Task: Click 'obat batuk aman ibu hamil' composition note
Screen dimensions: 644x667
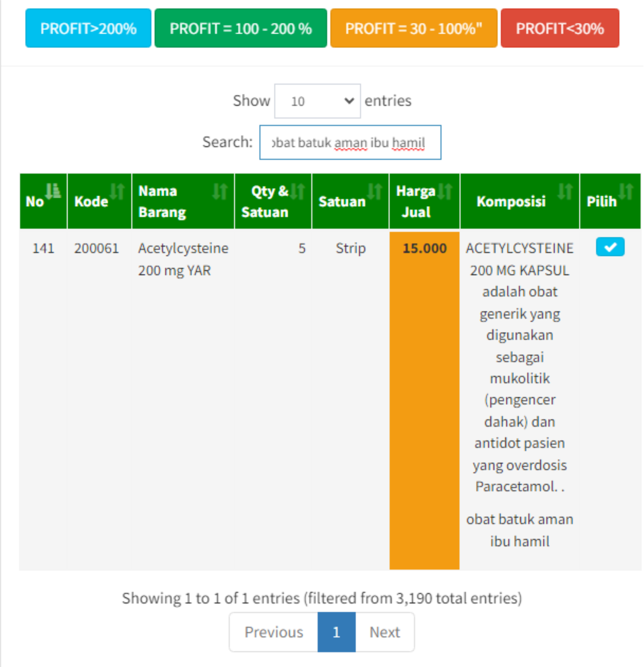Action: tap(520, 530)
